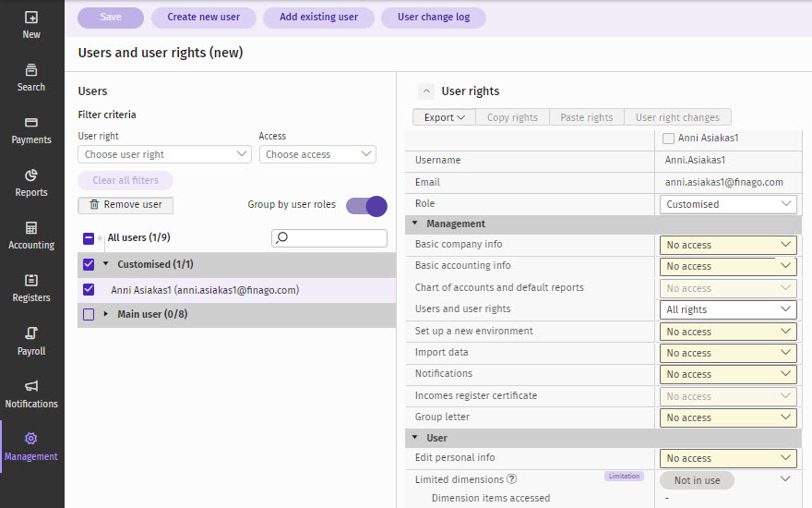The height and width of the screenshot is (508, 812).
Task: Toggle Group by user roles switch
Action: (366, 206)
